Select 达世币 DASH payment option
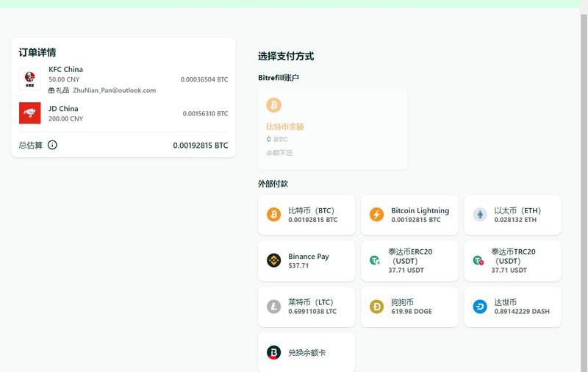Viewport: 588px width, 372px height. (x=512, y=307)
